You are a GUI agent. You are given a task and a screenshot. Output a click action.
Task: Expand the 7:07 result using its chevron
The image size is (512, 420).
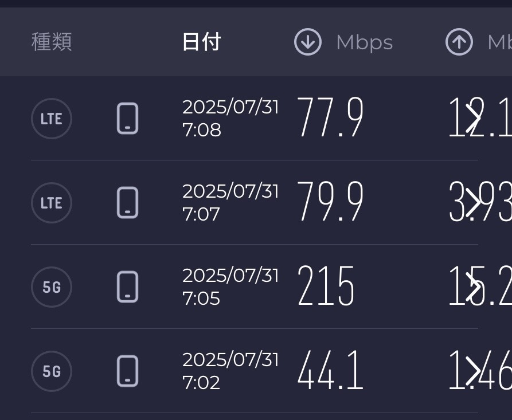tap(474, 203)
